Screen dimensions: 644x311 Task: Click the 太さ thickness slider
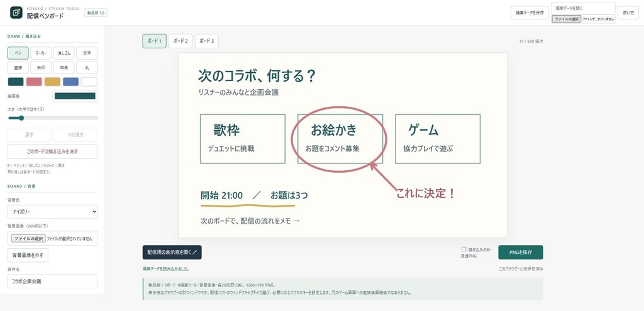53,118
